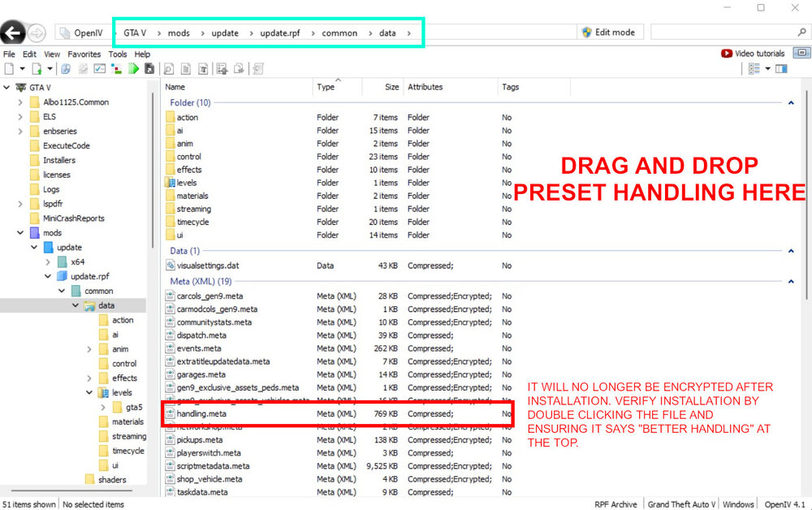Screen dimensions: 812x510
Task: Select the handling.meta file
Action: [x=201, y=413]
